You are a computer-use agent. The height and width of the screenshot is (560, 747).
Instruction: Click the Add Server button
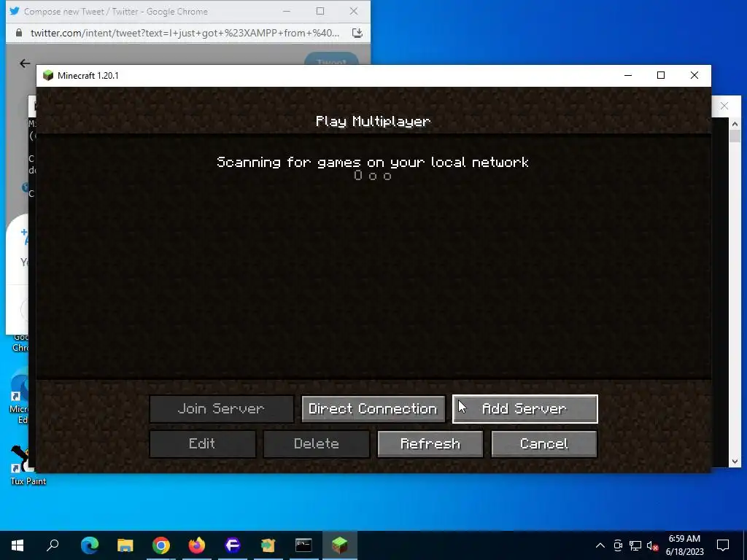point(525,408)
